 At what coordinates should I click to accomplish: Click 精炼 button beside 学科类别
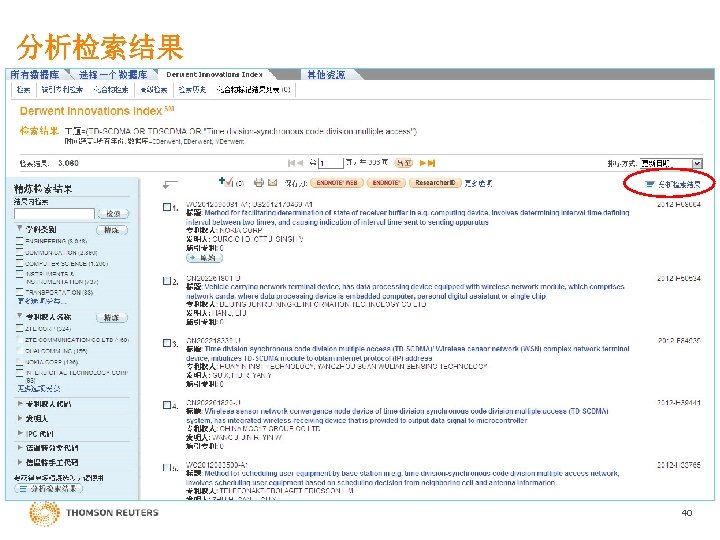coord(112,230)
